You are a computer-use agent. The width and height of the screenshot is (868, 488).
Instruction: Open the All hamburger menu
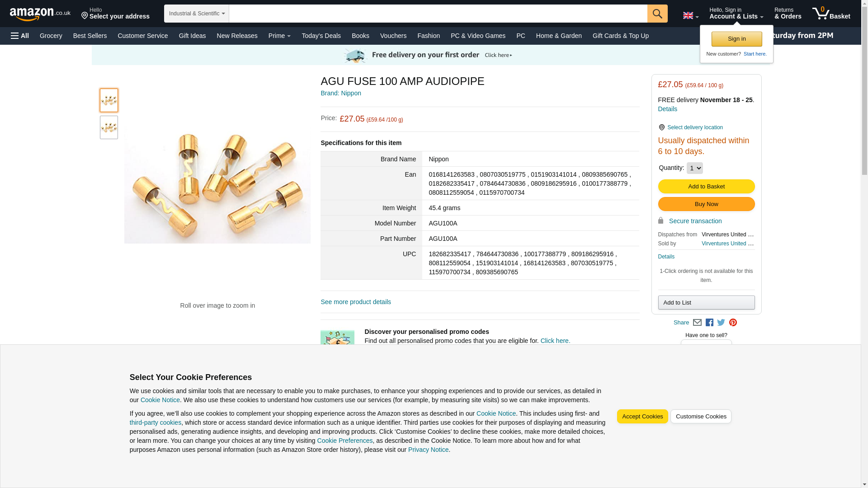click(x=20, y=36)
